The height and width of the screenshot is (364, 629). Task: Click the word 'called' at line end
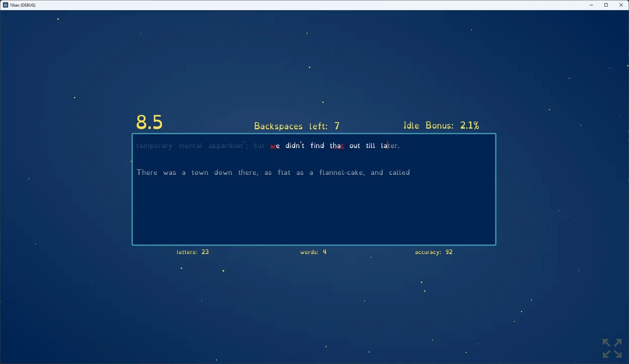(x=399, y=172)
